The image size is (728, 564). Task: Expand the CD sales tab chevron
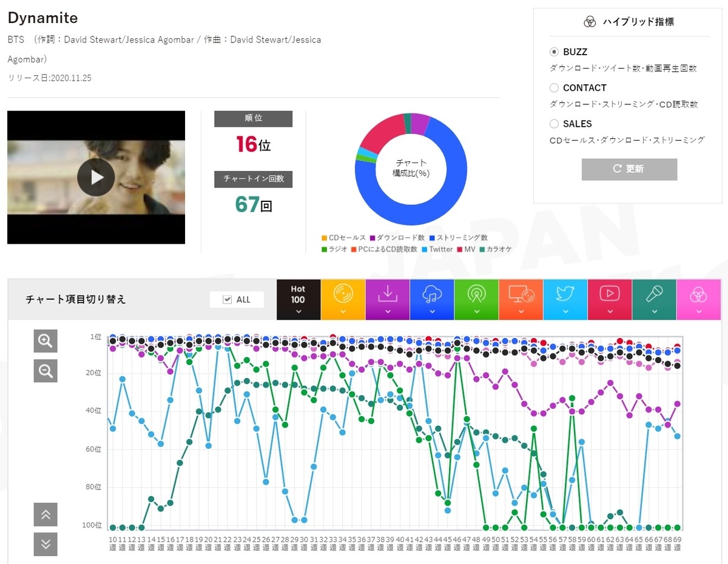343,312
